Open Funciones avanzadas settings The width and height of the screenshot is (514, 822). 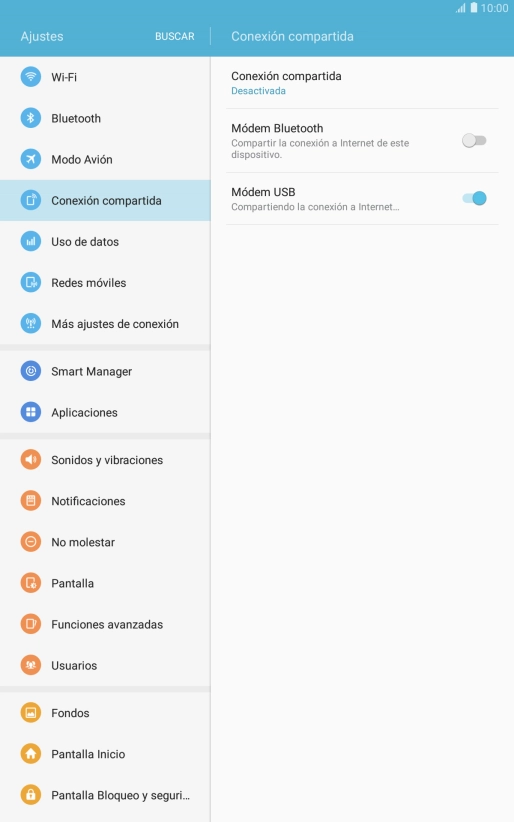click(x=105, y=624)
